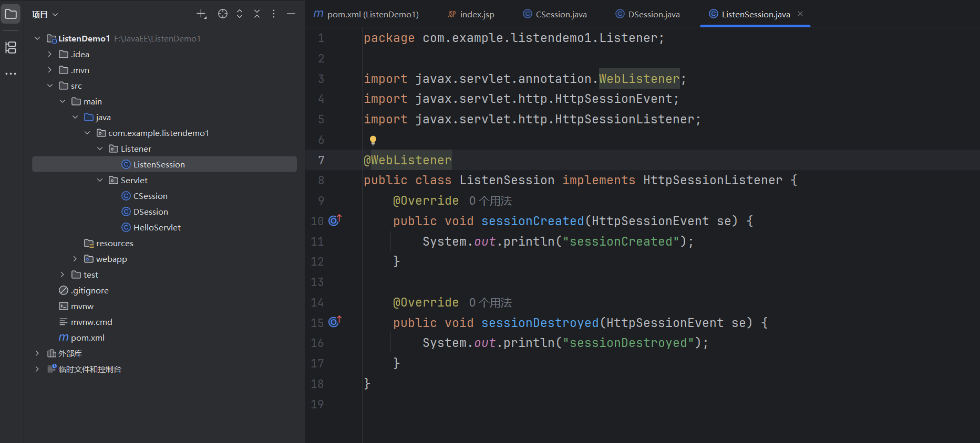Image resolution: width=980 pixels, height=443 pixels.
Task: Collapse the Servlet package
Action: coord(100,180)
